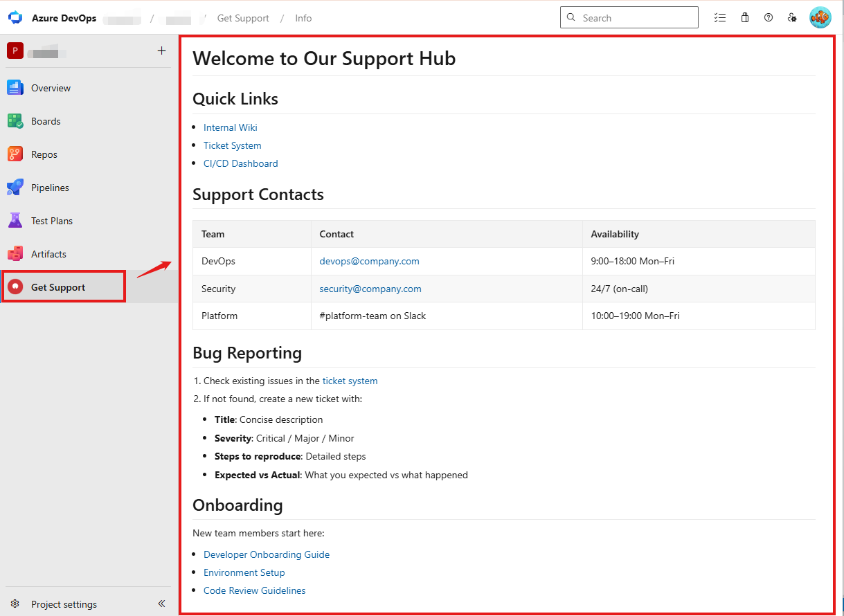Click the Info breadcrumb
The width and height of the screenshot is (844, 616).
tap(303, 18)
